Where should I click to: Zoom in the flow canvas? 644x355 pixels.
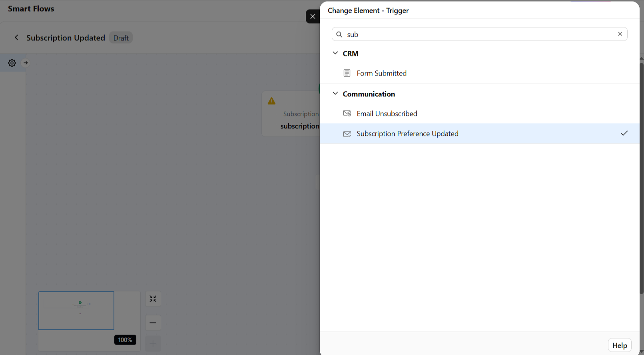tap(153, 344)
